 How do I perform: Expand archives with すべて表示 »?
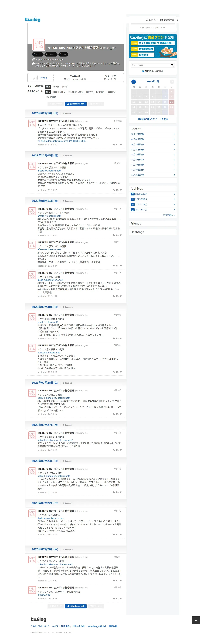pyautogui.click(x=169, y=215)
